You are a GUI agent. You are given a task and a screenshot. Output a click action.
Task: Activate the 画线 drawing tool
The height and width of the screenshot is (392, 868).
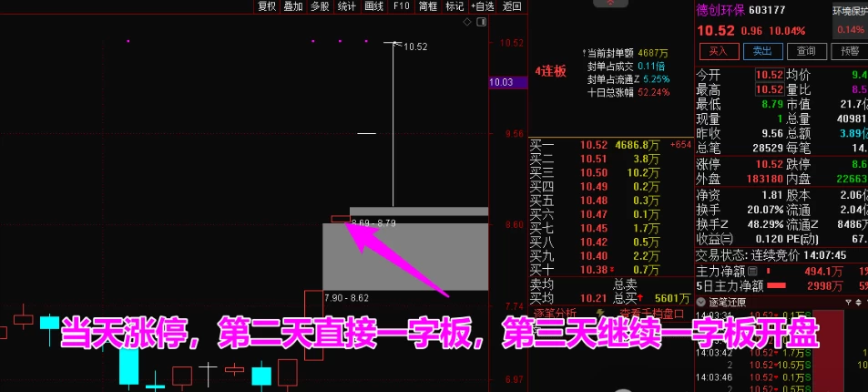click(x=374, y=6)
